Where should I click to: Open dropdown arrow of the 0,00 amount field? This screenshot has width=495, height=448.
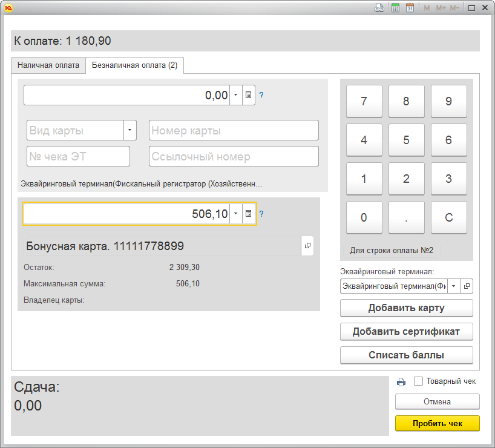(236, 95)
